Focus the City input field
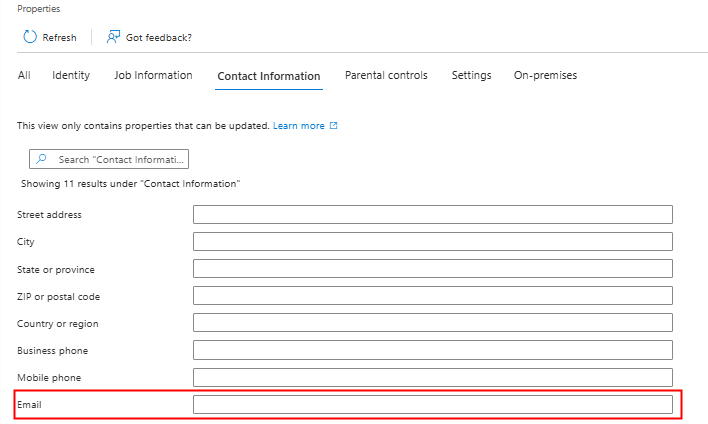 (432, 242)
